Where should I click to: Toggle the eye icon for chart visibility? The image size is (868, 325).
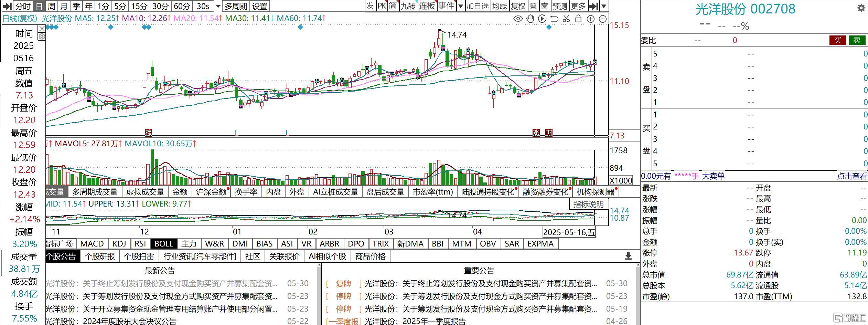click(x=518, y=19)
